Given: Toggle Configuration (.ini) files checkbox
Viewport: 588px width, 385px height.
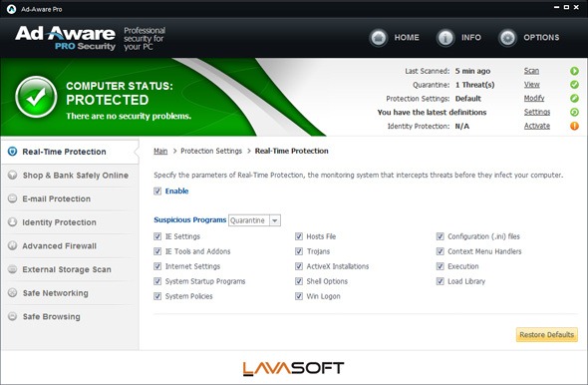Looking at the screenshot, I should point(441,236).
